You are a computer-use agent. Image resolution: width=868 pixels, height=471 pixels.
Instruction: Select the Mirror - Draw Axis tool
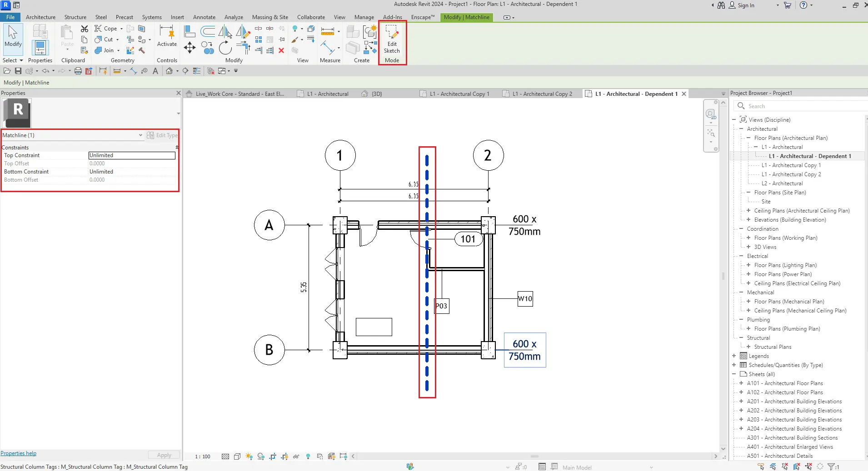point(243,32)
